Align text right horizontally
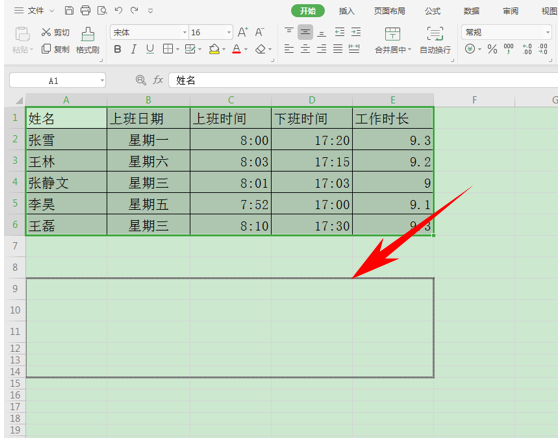 (322, 49)
